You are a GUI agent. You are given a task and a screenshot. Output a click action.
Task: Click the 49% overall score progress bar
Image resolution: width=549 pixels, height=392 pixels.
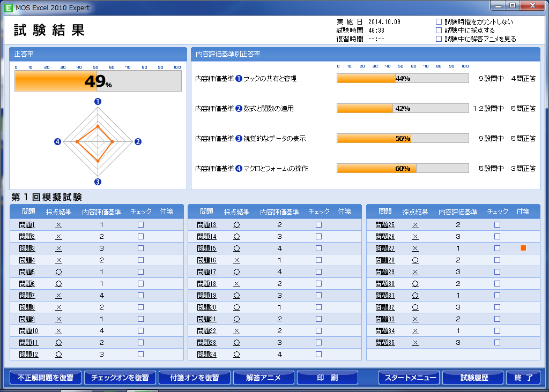[98, 81]
